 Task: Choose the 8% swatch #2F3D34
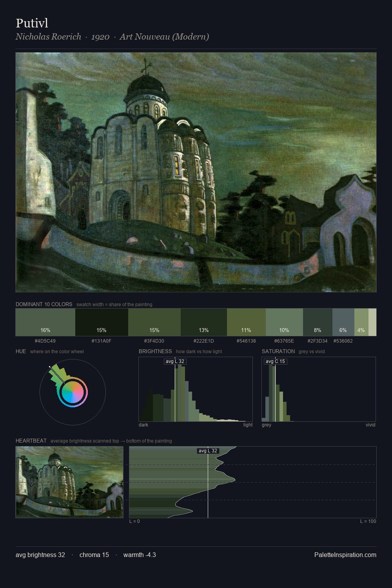(x=318, y=322)
